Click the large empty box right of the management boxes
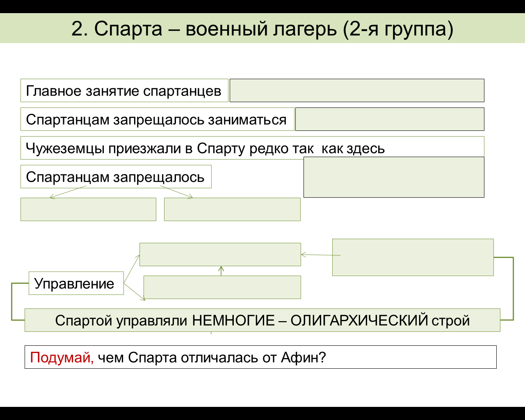 [413, 258]
